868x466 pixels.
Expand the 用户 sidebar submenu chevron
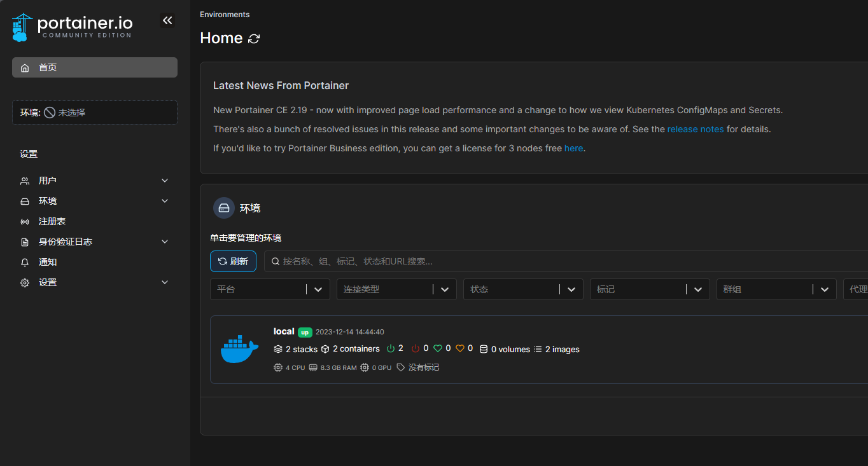coord(165,181)
